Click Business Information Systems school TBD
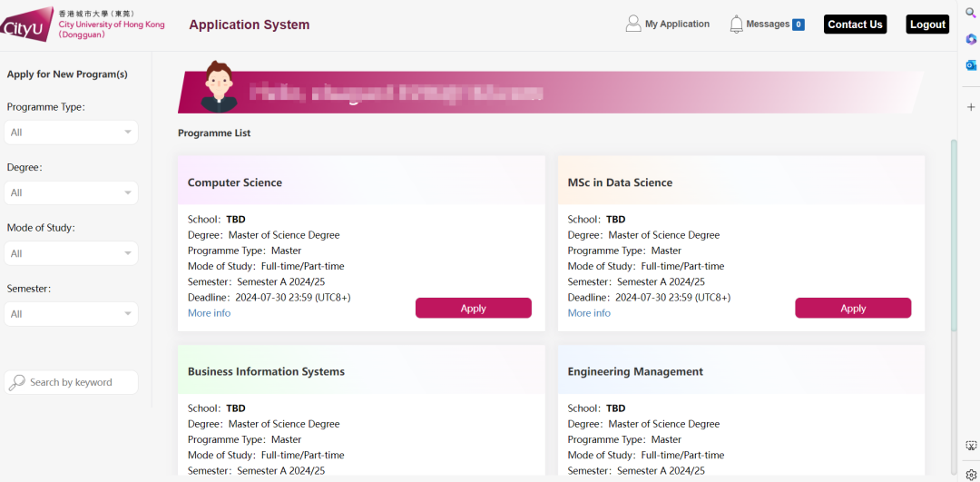The width and height of the screenshot is (980, 482). pyautogui.click(x=236, y=408)
